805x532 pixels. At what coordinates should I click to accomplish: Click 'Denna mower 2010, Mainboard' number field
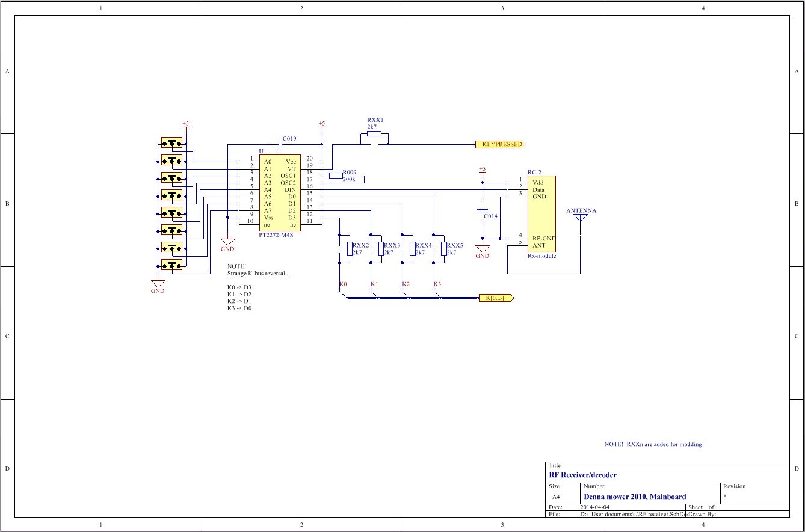pyautogui.click(x=635, y=497)
